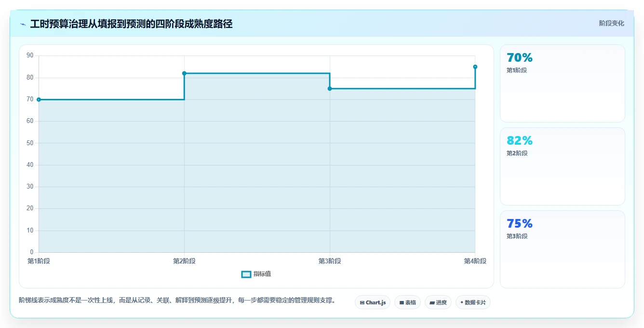Select the Chart.js tag chip
Screen dimensions: 644x328
point(373,302)
